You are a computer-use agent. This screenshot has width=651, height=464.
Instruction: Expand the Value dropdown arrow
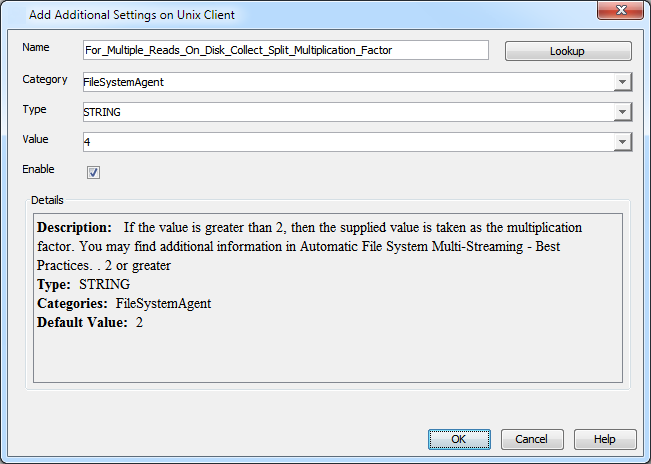coord(622,142)
